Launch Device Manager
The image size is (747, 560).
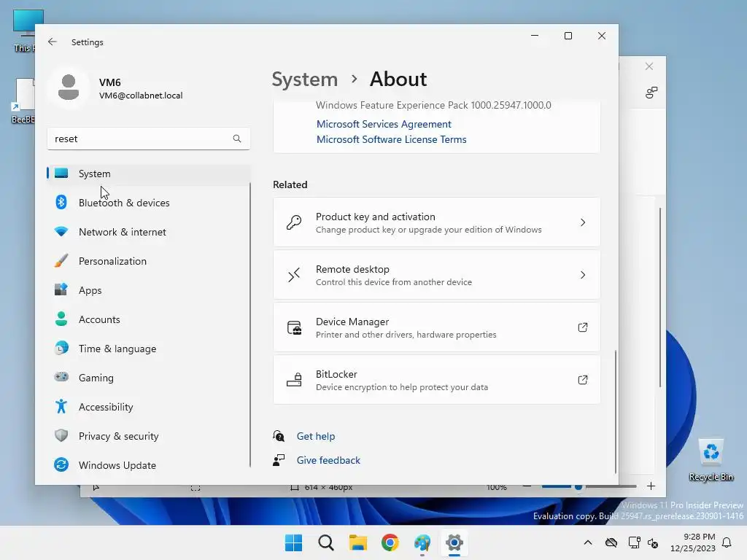coord(436,327)
